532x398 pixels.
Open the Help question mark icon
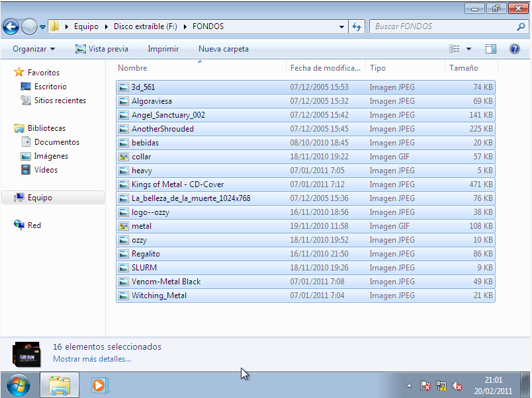[x=514, y=49]
